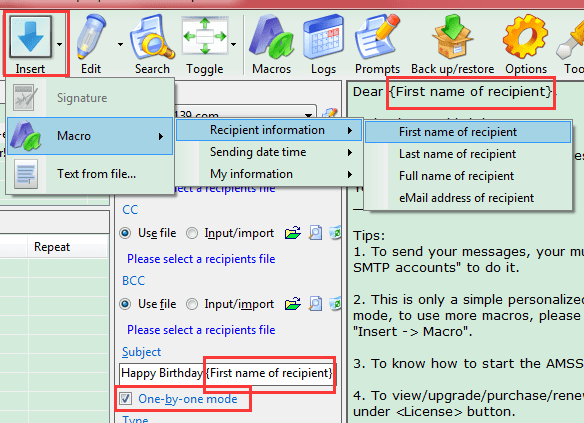
Task: Open My information submenu
Action: coord(269,174)
